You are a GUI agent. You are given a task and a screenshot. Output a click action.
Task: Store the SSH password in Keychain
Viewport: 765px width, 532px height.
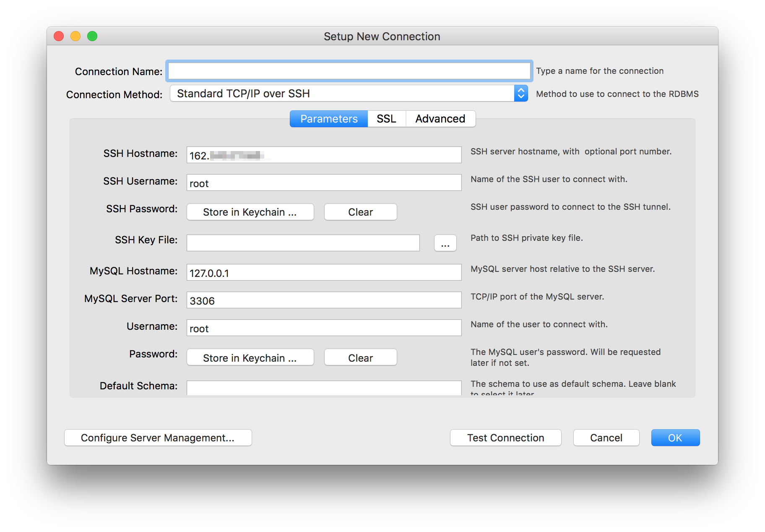tap(250, 212)
